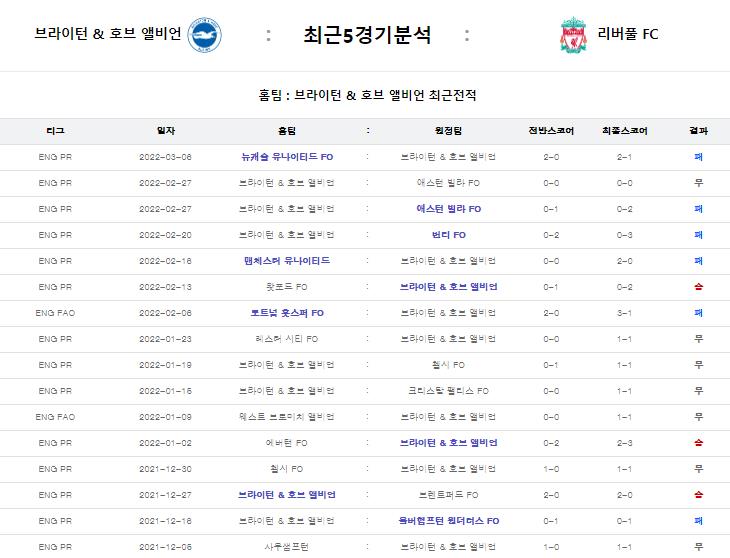Open the 번리 FC away team entry
The height and width of the screenshot is (558, 730).
[x=448, y=235]
